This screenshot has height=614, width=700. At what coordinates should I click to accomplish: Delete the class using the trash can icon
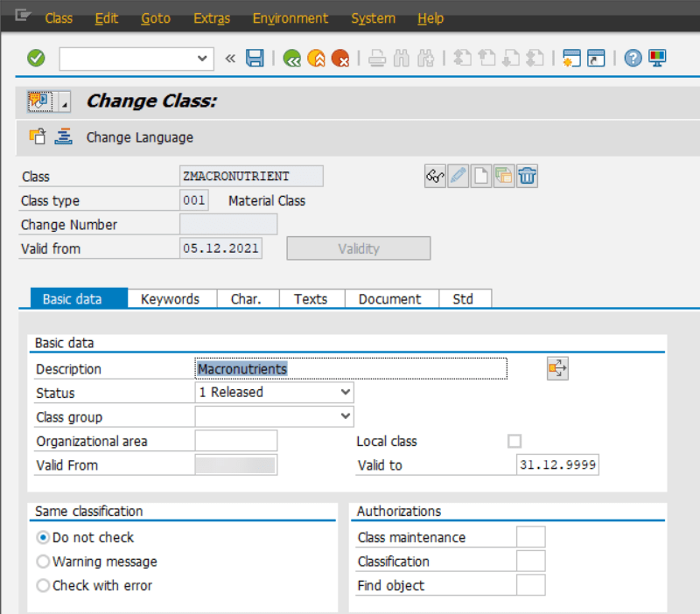(526, 176)
